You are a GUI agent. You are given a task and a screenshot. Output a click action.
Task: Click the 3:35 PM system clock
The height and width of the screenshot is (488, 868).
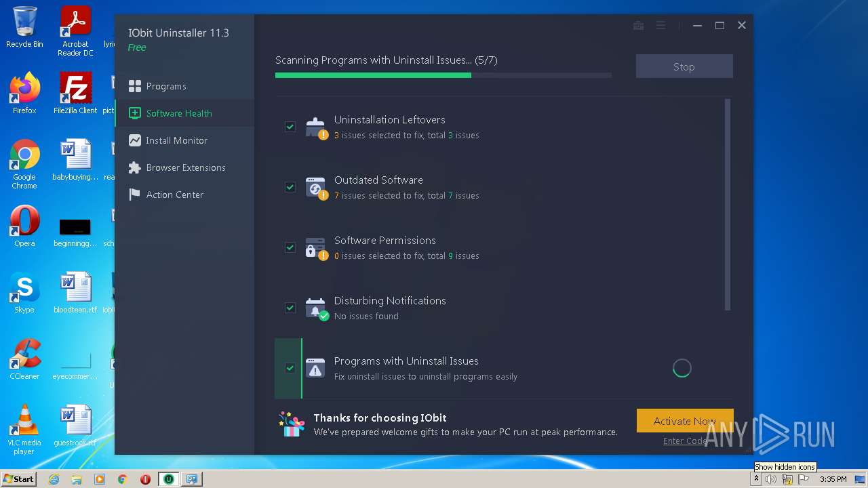pos(833,479)
